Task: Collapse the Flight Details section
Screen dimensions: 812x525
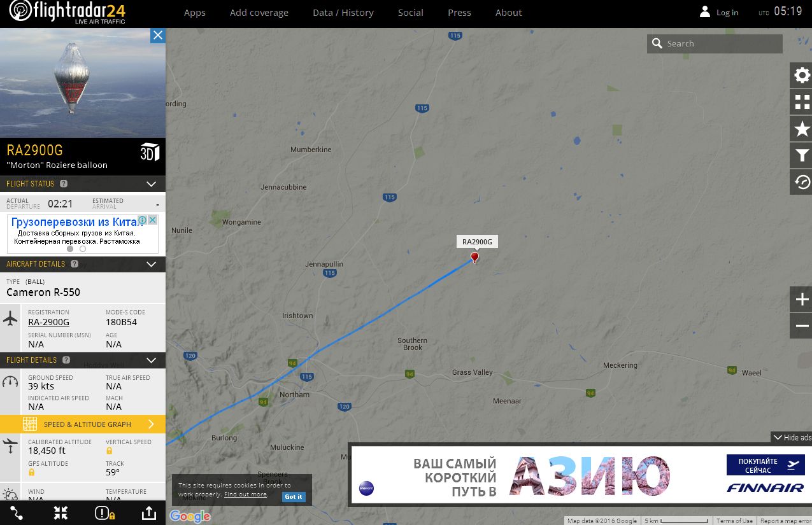Action: (x=151, y=360)
